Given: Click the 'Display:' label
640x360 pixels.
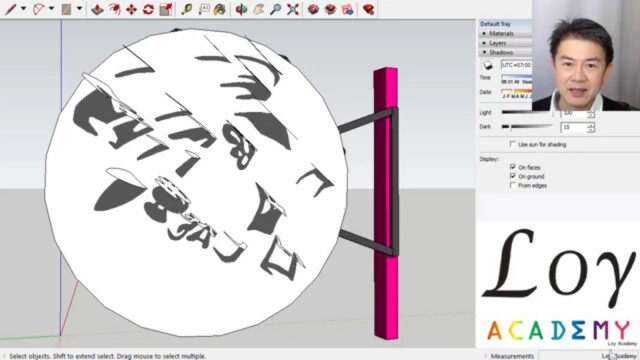Looking at the screenshot, I should 489,159.
